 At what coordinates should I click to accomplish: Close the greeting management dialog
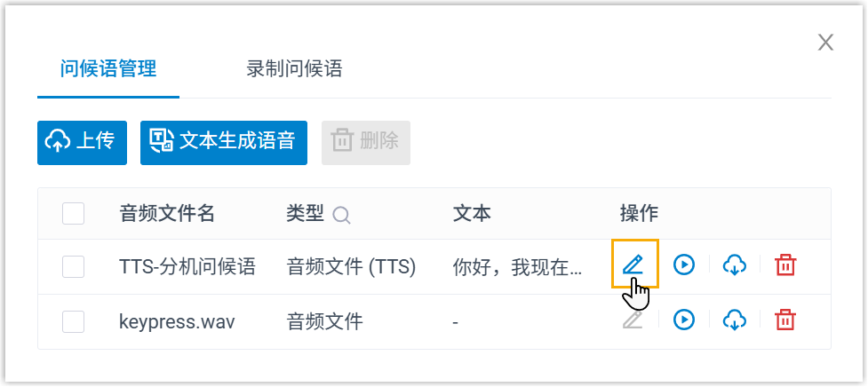(825, 43)
